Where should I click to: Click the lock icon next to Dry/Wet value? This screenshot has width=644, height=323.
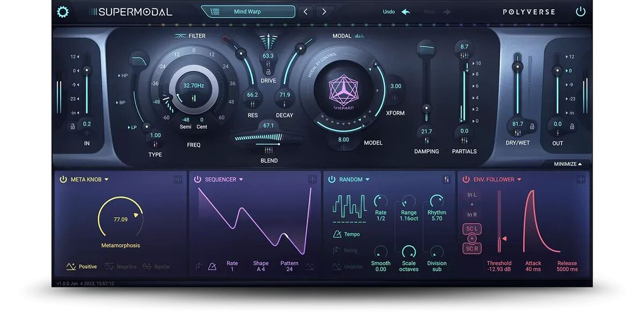tap(532, 126)
